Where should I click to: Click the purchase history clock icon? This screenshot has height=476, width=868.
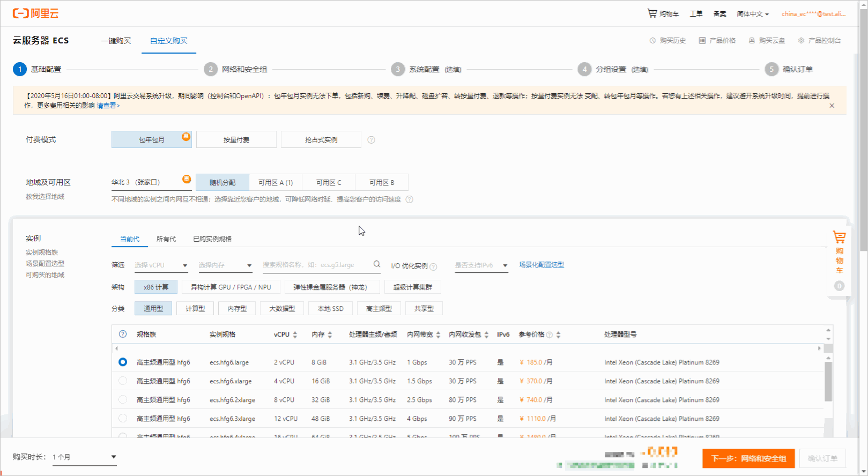[652, 41]
